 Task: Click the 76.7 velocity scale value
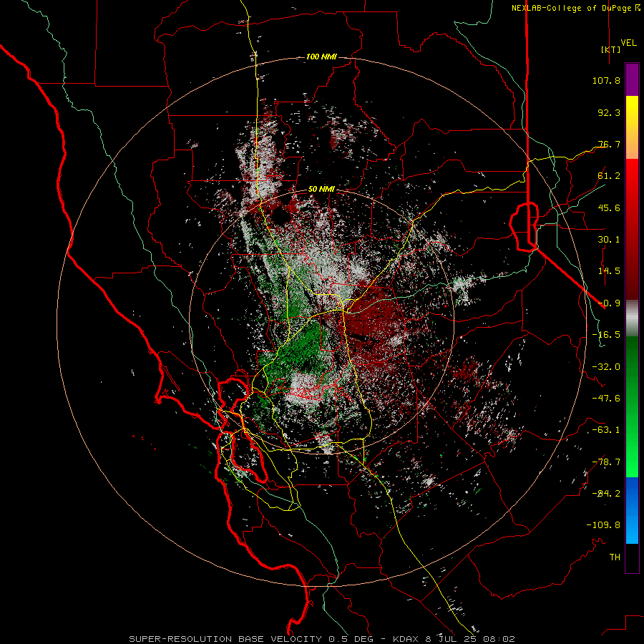(x=609, y=144)
